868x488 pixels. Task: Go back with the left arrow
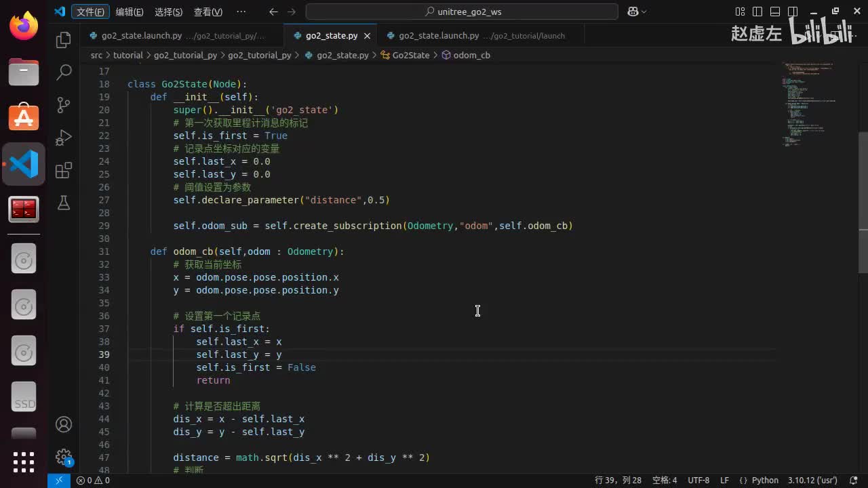[273, 12]
